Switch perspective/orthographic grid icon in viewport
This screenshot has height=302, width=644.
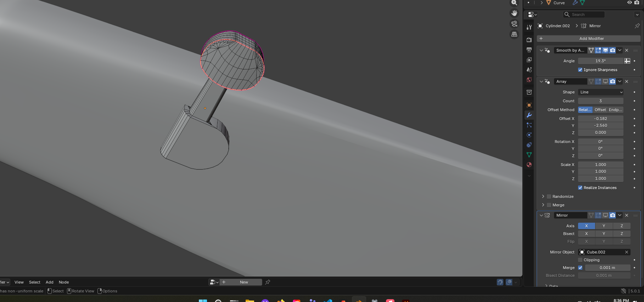point(514,34)
